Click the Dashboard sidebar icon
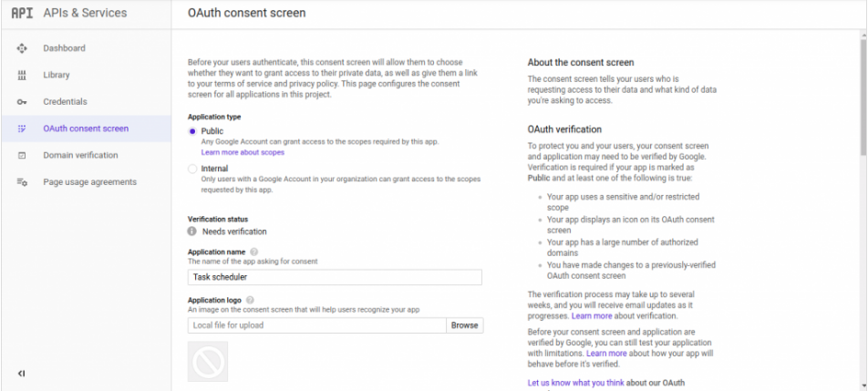 22,48
